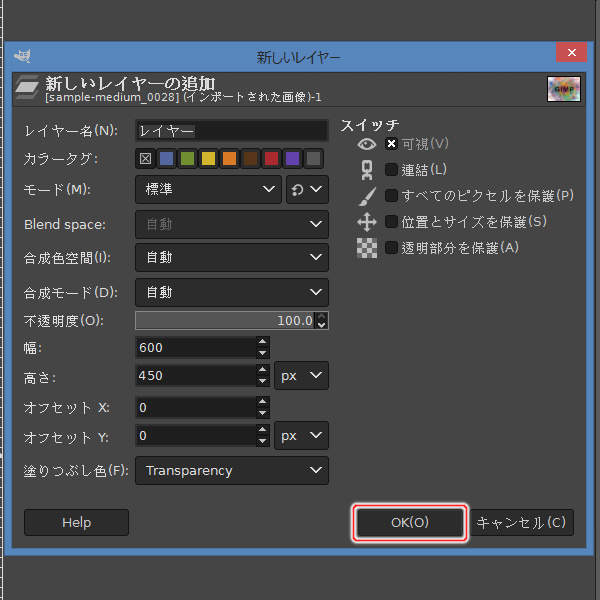Increase opacity with spinner up arrow
Screen dimensions: 600x600
coord(321,316)
